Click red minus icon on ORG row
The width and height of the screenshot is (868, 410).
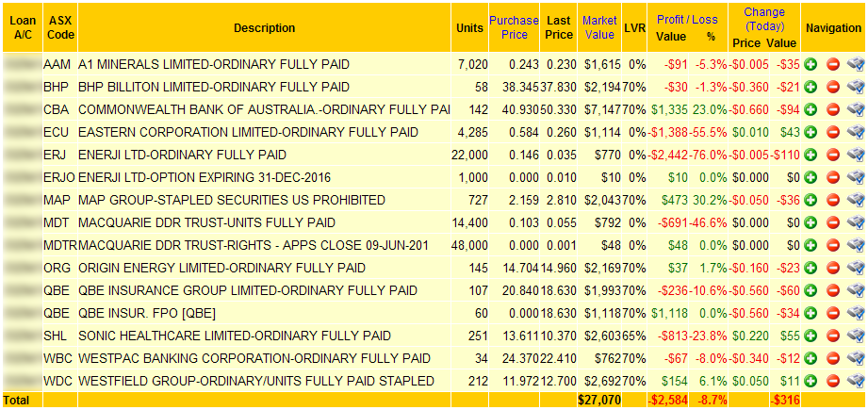833,268
